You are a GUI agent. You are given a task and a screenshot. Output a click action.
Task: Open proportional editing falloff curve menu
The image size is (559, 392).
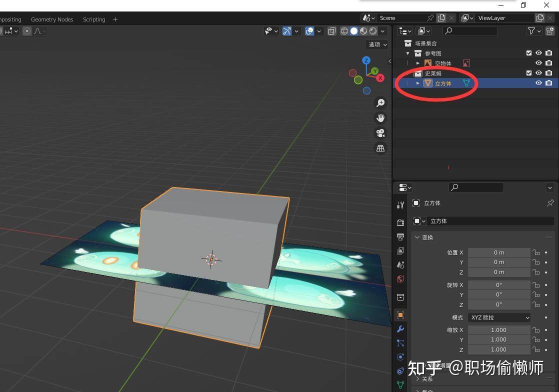(40, 31)
